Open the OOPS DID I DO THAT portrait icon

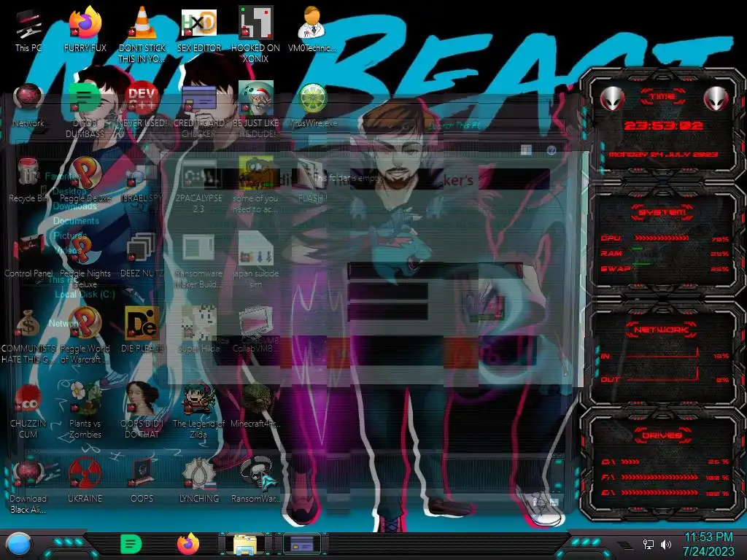coord(142,411)
